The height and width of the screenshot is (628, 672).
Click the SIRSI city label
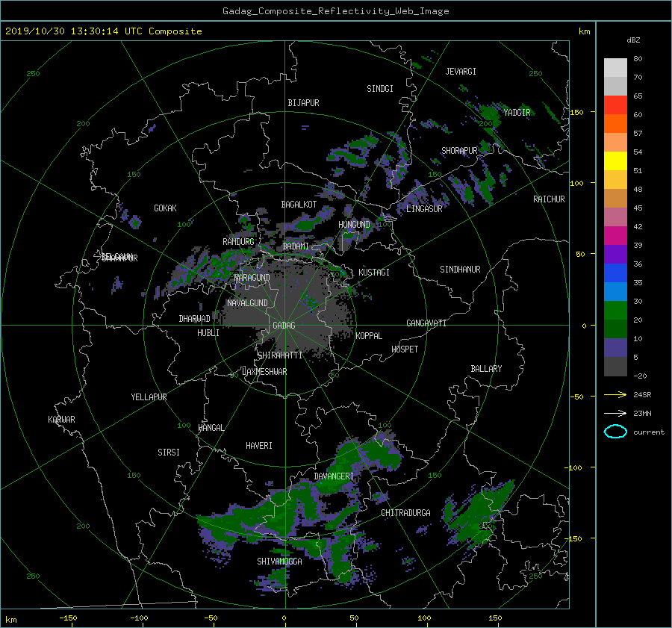(x=169, y=453)
